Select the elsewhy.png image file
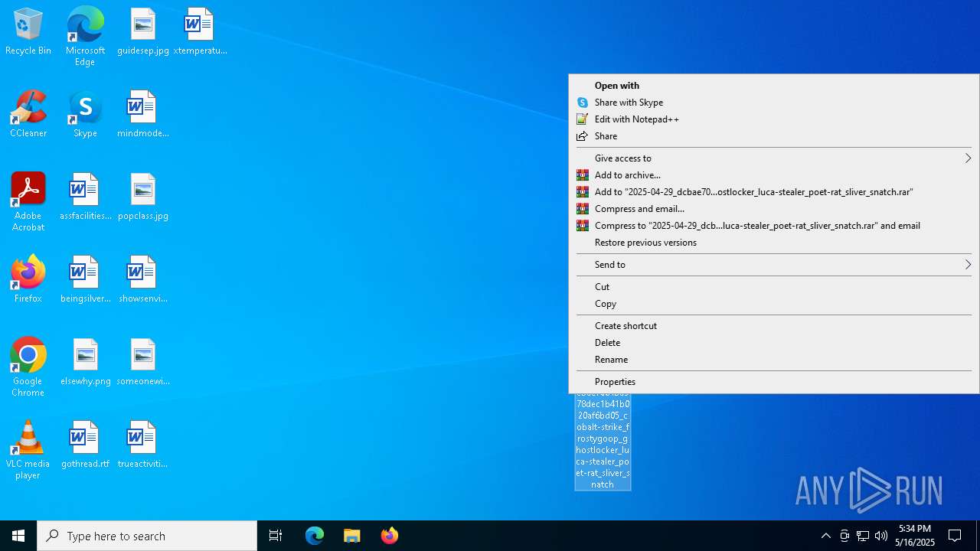The image size is (980, 551). (85, 363)
